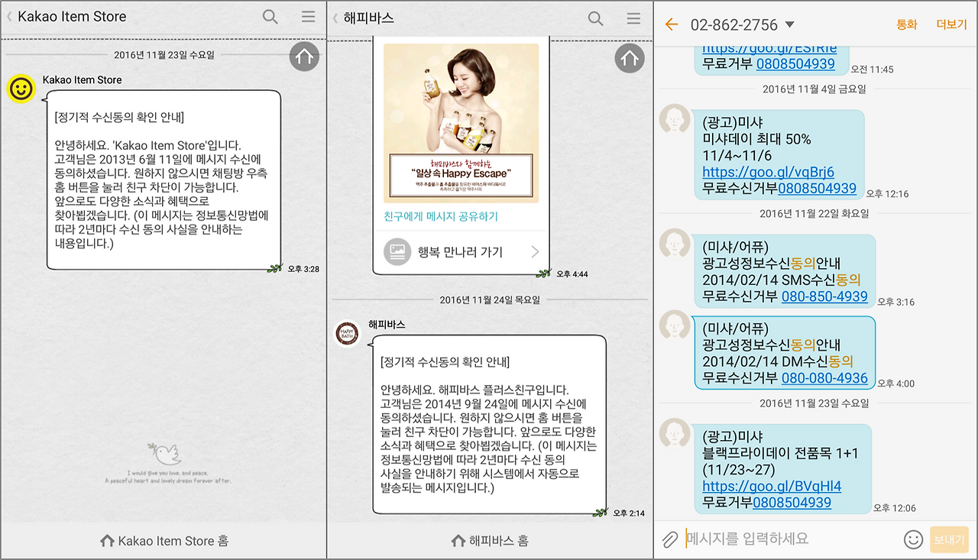This screenshot has width=978, height=560.
Task: Open the Kakao Item Store chat menu
Action: click(308, 17)
